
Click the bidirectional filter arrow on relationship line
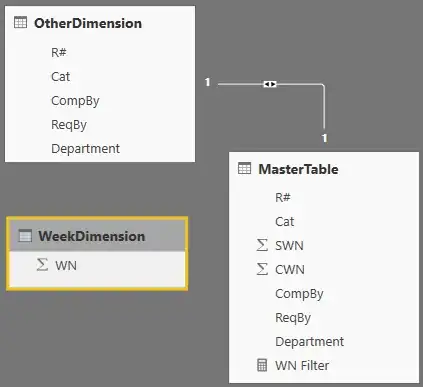tap(270, 84)
